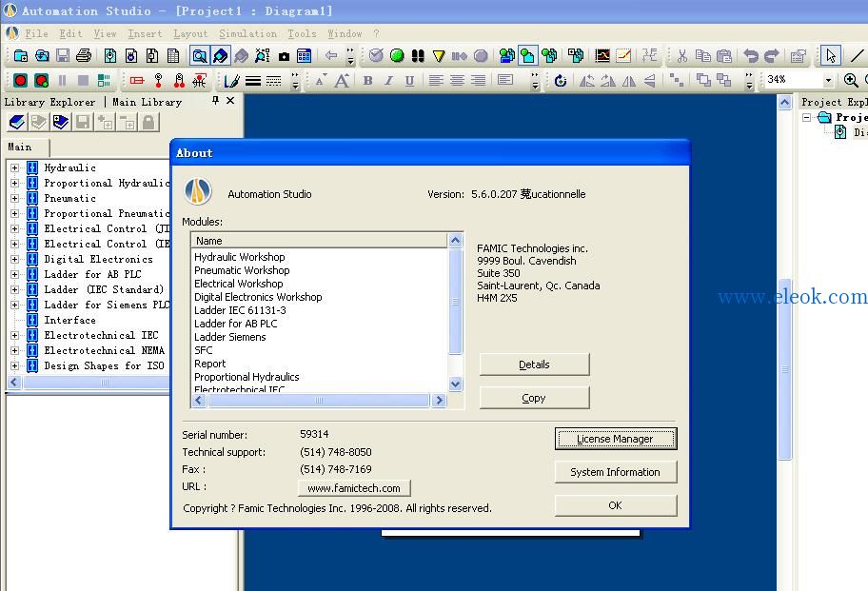Viewport: 868px width, 591px height.
Task: Click the red cylinder component icon
Action: (137, 81)
